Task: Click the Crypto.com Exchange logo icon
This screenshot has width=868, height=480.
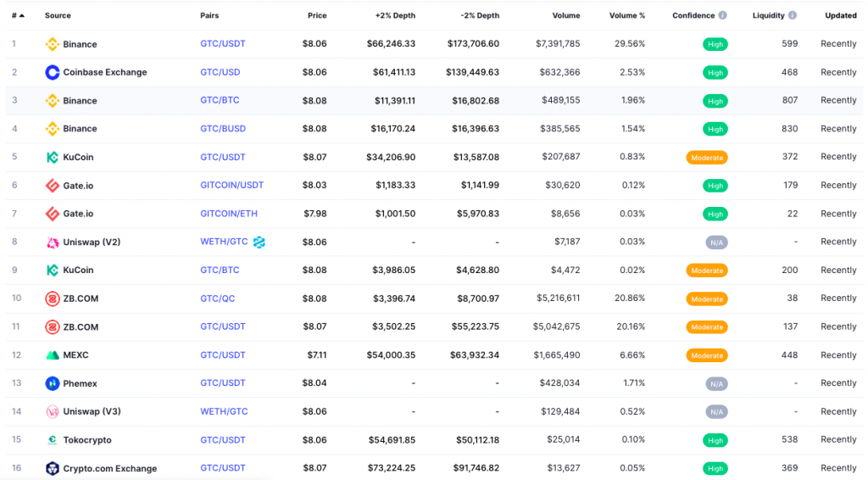Action: coord(52,468)
